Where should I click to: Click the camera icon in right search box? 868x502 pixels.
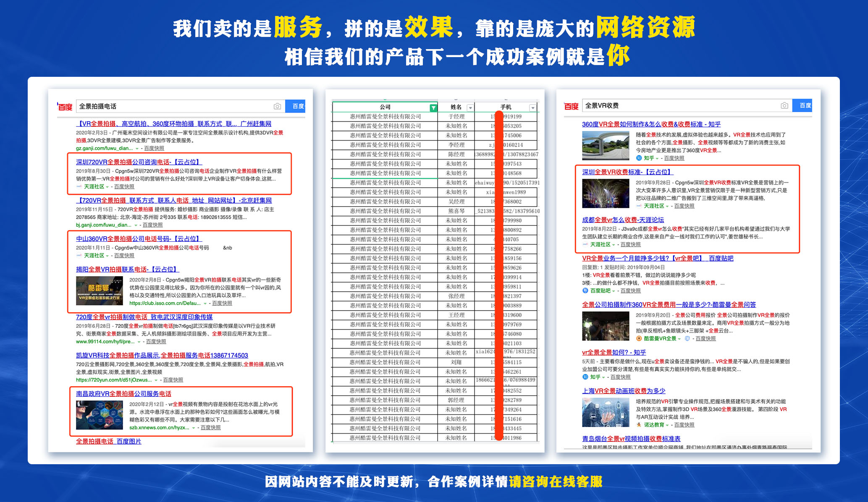784,106
